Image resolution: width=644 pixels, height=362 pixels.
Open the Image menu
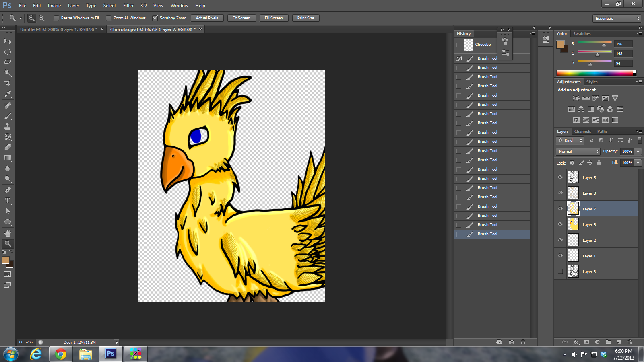[x=54, y=6]
